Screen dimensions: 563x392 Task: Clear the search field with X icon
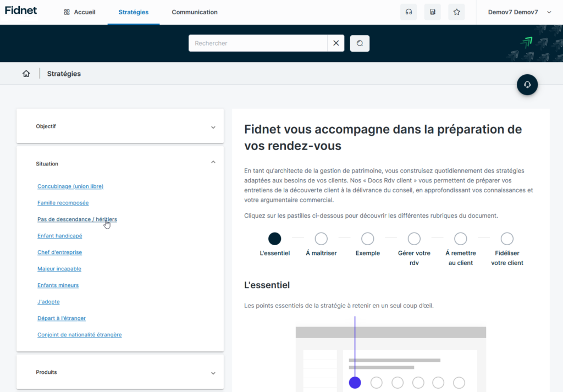pos(336,43)
